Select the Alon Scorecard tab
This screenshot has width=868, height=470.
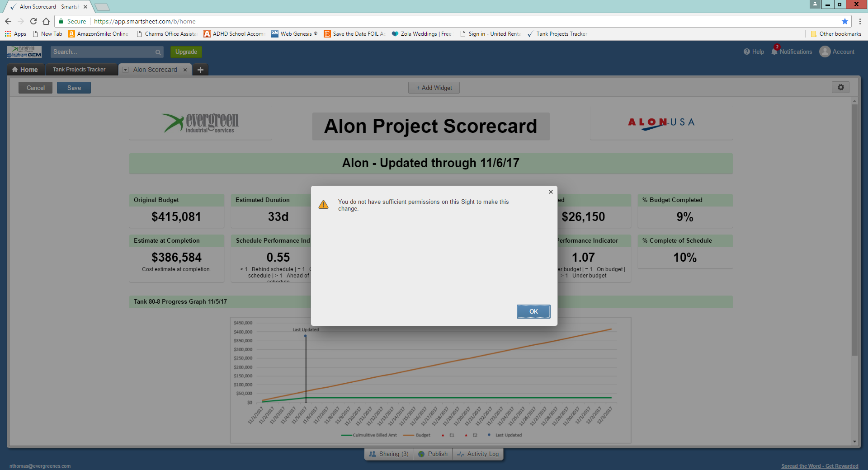pyautogui.click(x=155, y=70)
